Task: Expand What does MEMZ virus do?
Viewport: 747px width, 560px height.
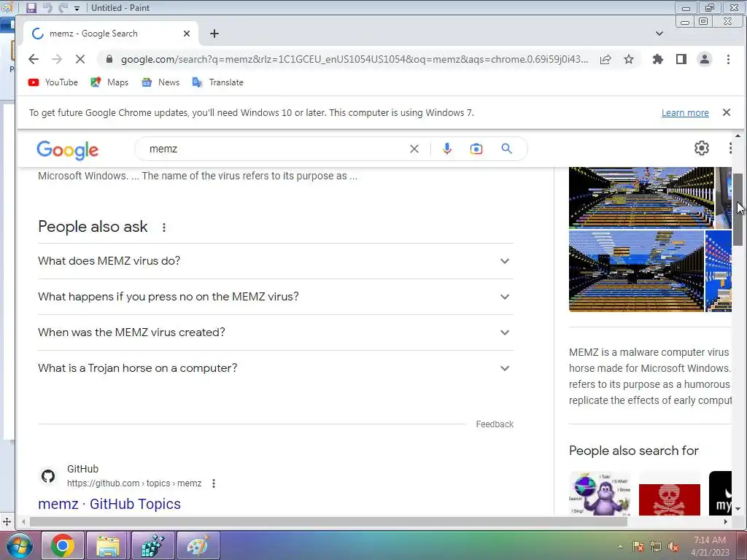Action: (275, 261)
